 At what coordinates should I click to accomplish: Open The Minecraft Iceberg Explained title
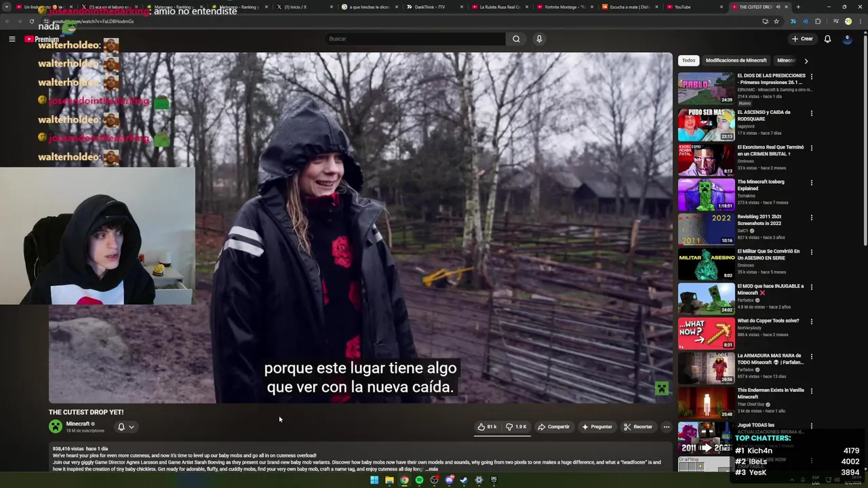click(761, 185)
